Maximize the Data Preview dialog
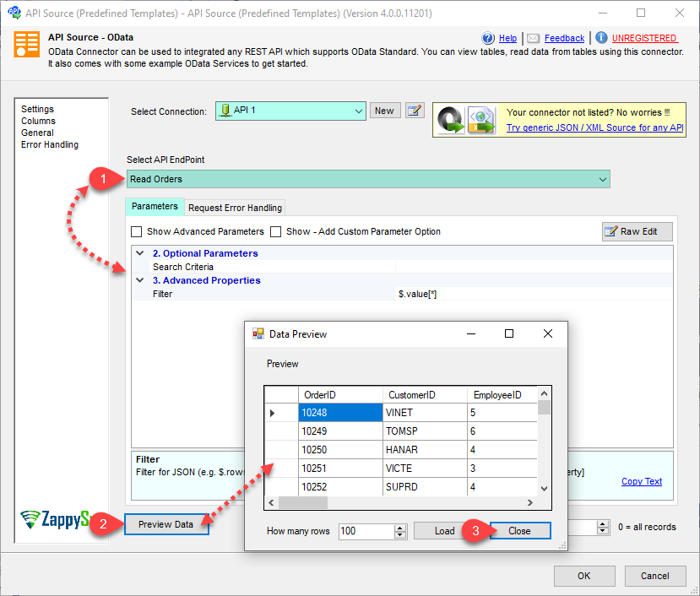Image resolution: width=700 pixels, height=596 pixels. 509,333
